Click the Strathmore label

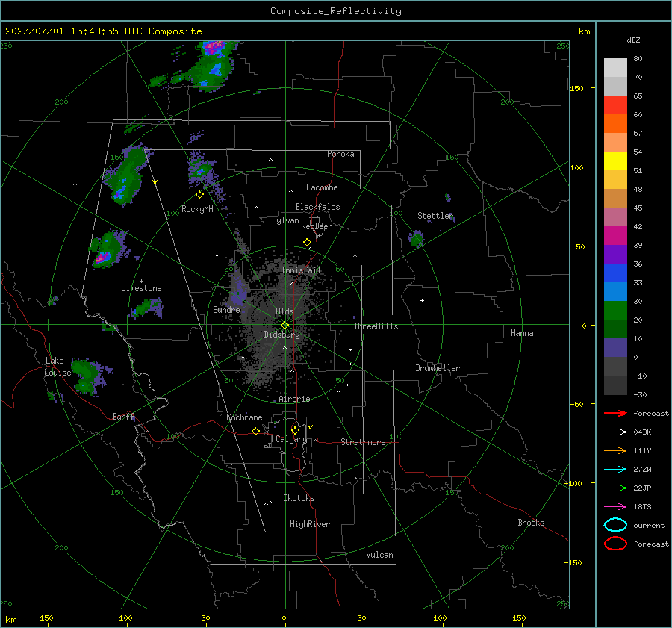363,442
